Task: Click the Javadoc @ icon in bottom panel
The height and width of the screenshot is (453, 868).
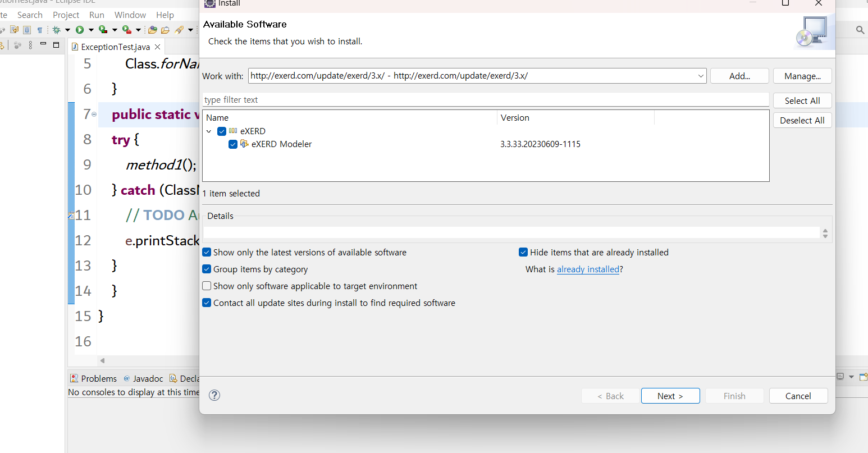Action: click(x=127, y=378)
